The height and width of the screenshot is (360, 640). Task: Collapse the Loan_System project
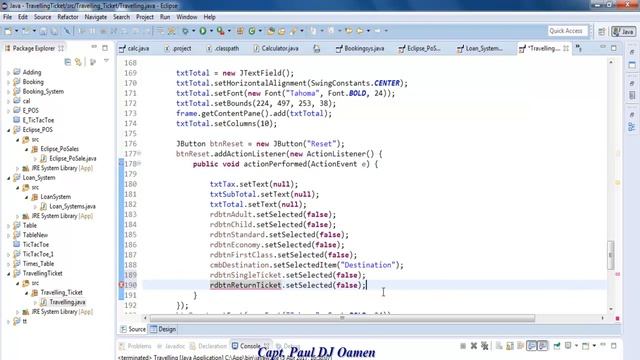pyautogui.click(x=8, y=178)
